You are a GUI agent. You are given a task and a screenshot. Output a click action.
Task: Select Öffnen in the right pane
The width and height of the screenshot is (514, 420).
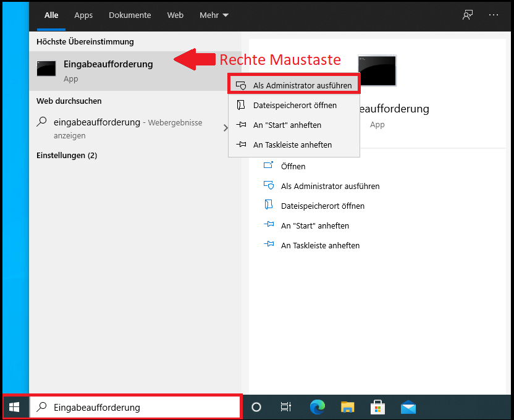(292, 166)
